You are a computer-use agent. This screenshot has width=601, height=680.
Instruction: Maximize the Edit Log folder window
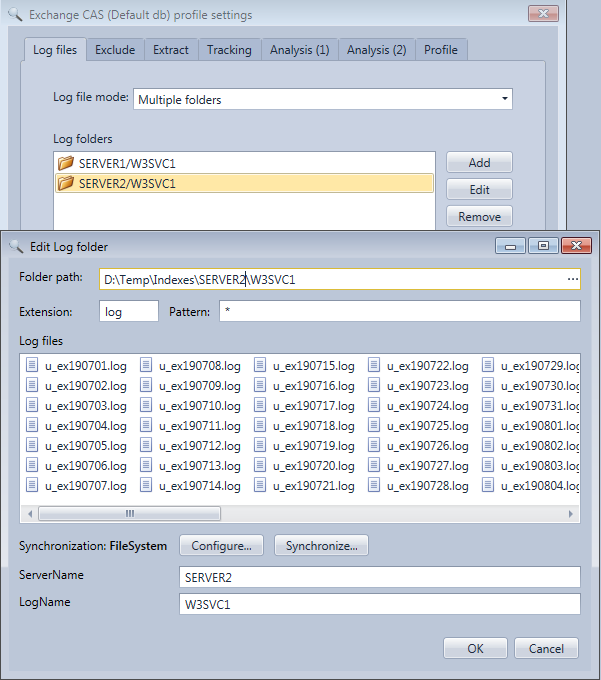tap(543, 246)
